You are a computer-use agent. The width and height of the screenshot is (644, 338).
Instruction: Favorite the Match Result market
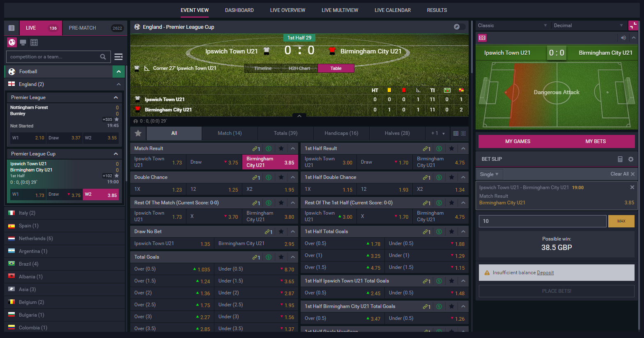281,148
